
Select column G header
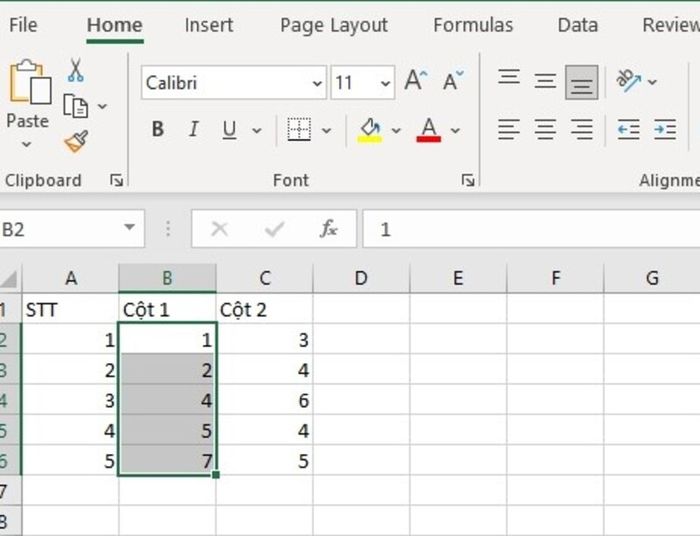click(x=652, y=278)
